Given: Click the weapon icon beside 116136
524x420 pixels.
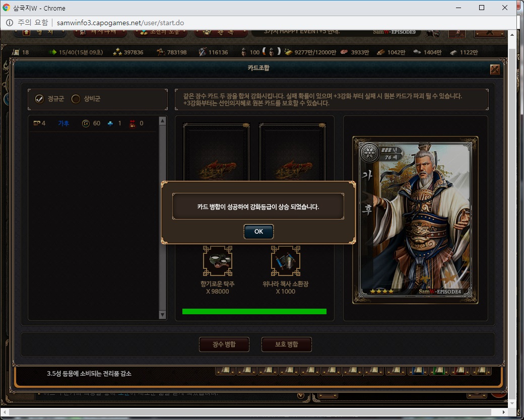Looking at the screenshot, I should pos(202,52).
